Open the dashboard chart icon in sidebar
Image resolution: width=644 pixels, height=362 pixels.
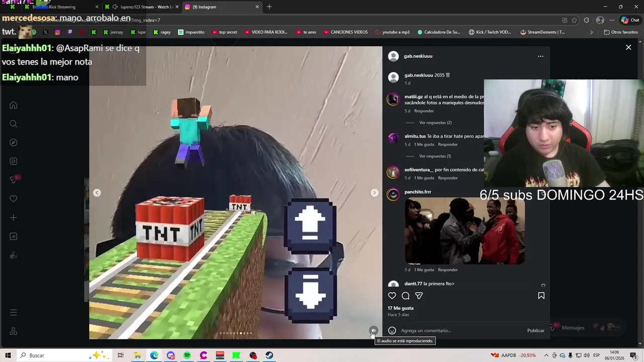point(14,236)
